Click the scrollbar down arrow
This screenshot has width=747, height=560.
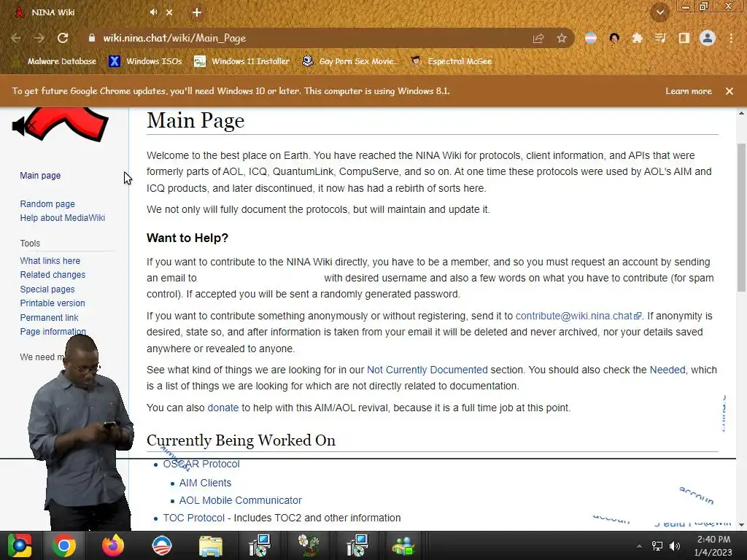(x=741, y=525)
